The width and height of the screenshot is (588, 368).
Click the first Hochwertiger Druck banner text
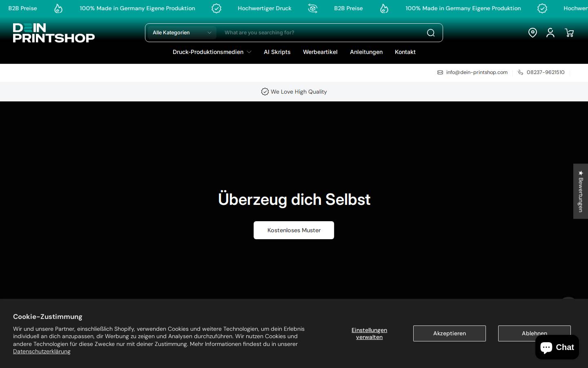tap(265, 8)
